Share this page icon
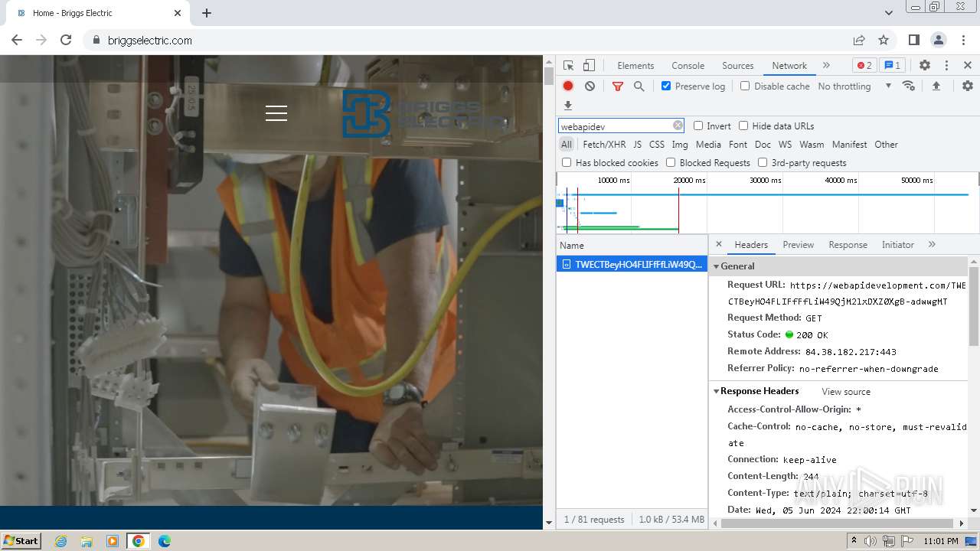Screen dimensions: 980x551 point(859,40)
